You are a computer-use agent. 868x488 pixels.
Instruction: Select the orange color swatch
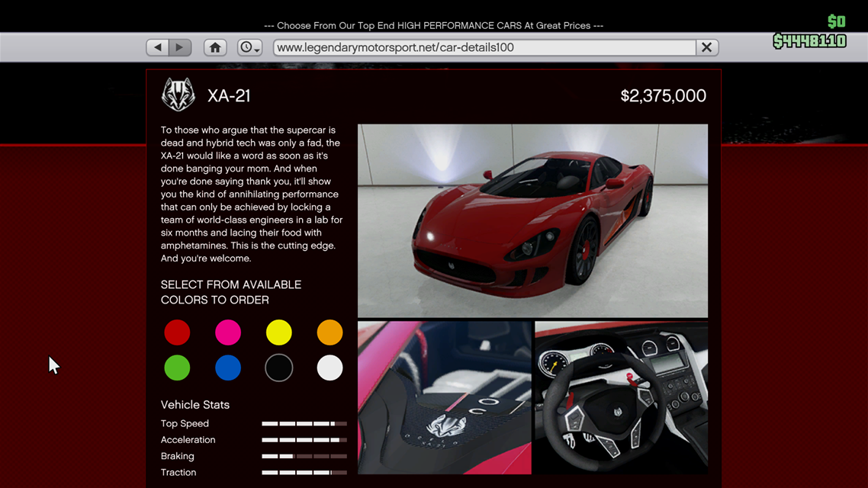click(330, 332)
